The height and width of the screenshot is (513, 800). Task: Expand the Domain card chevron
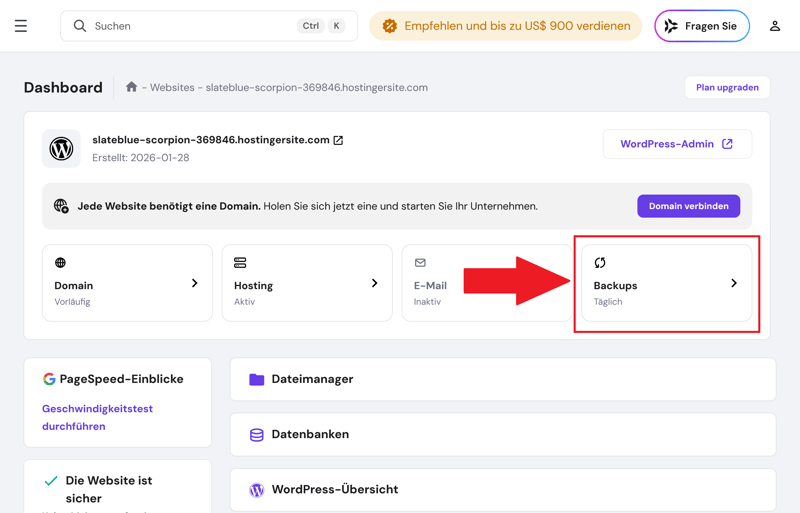click(195, 283)
